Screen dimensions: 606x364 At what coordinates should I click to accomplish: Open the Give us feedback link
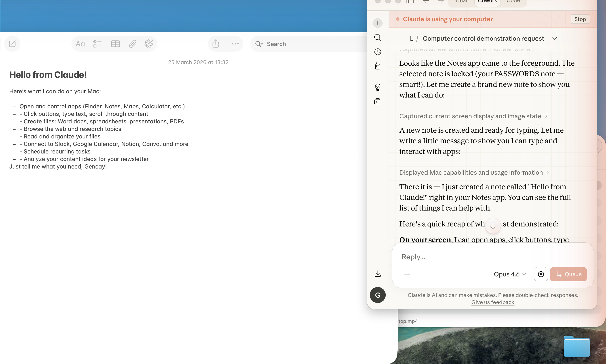[x=493, y=302]
